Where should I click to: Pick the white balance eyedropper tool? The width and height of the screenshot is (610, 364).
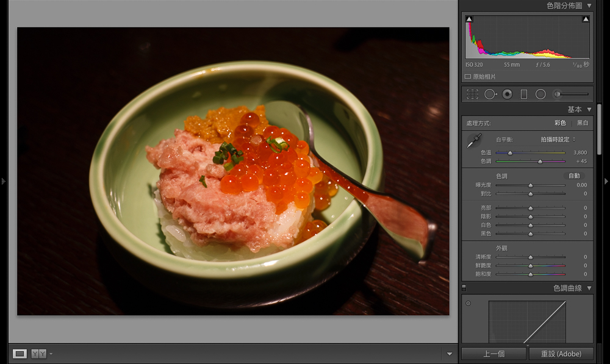tap(473, 143)
